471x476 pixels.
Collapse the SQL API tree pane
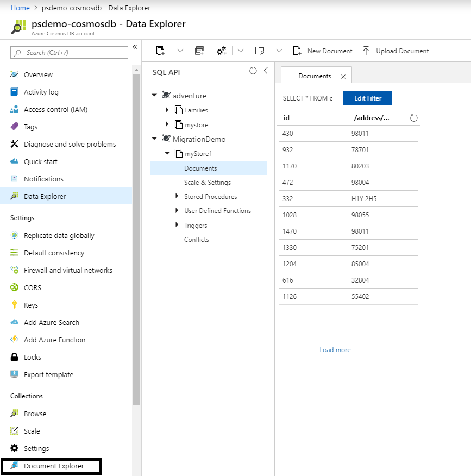266,71
